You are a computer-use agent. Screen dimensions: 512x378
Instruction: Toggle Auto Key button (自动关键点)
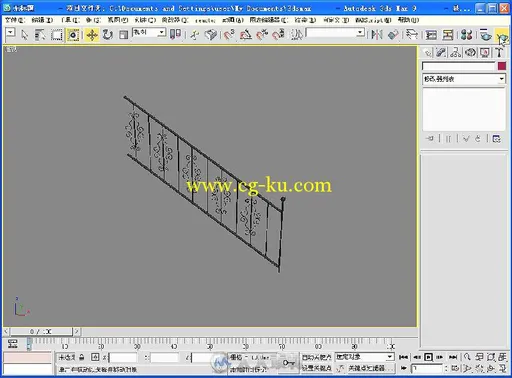pyautogui.click(x=316, y=357)
